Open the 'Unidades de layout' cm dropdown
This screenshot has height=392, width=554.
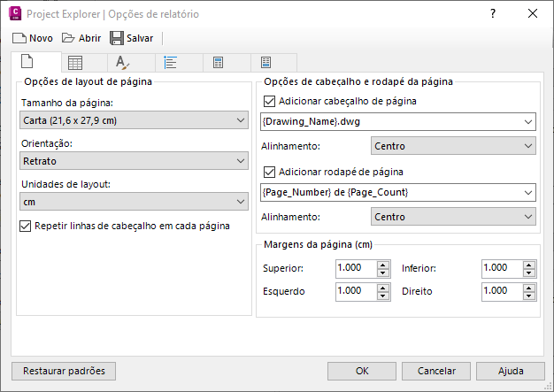pyautogui.click(x=134, y=202)
